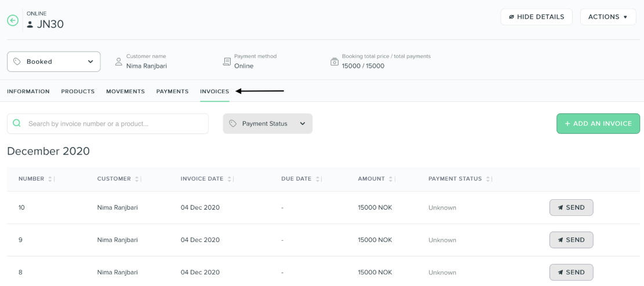The height and width of the screenshot is (286, 644).
Task: Send invoice number 8
Action: point(572,273)
